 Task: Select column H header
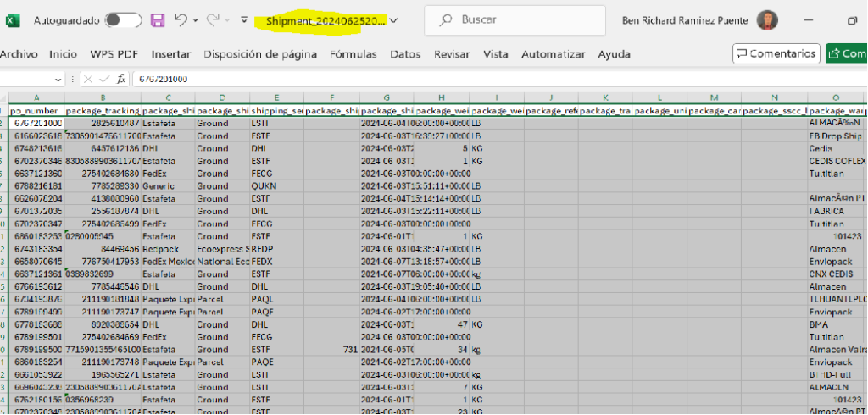(x=442, y=97)
